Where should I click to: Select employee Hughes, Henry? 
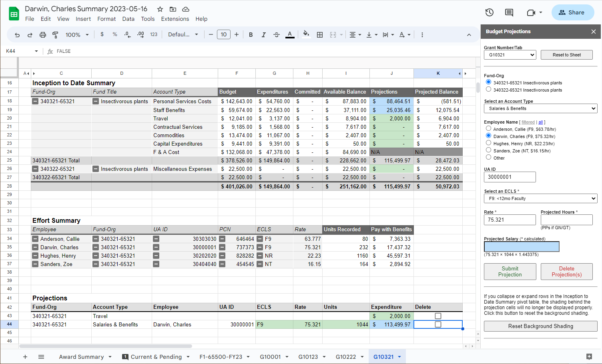pyautogui.click(x=488, y=144)
